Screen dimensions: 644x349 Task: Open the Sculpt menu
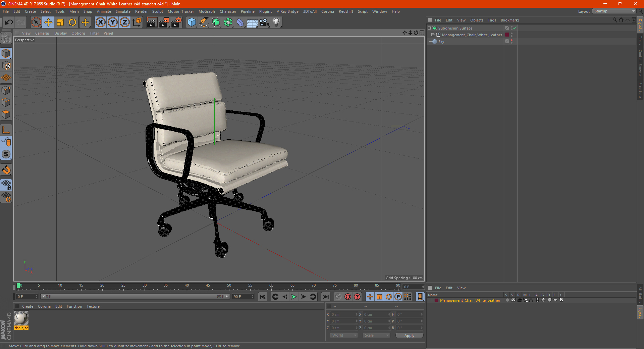click(x=157, y=11)
